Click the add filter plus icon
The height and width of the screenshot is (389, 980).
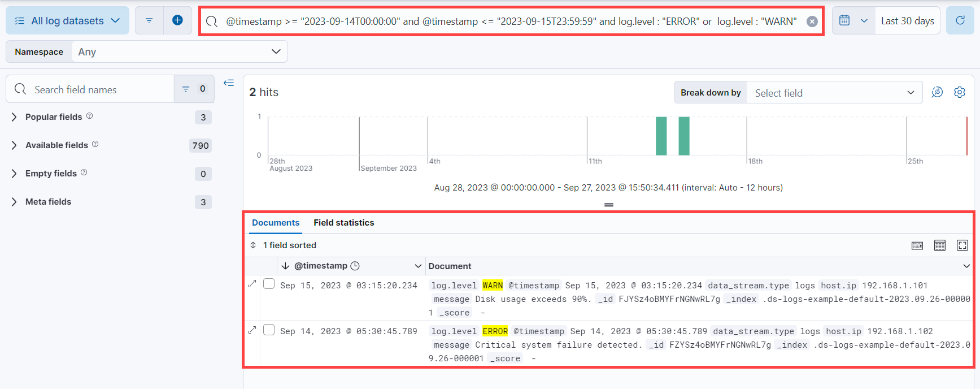[177, 20]
